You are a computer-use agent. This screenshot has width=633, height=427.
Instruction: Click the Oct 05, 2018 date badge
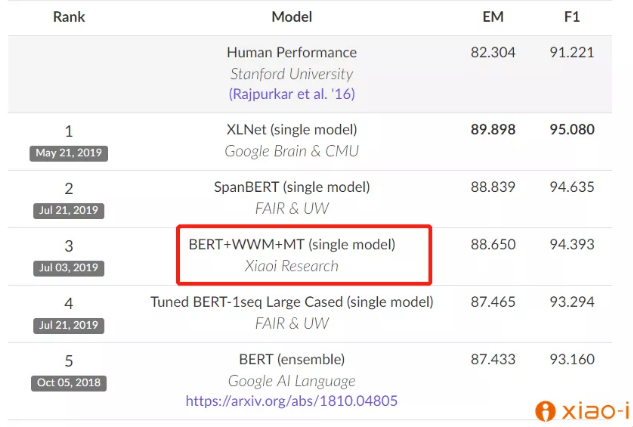point(69,383)
